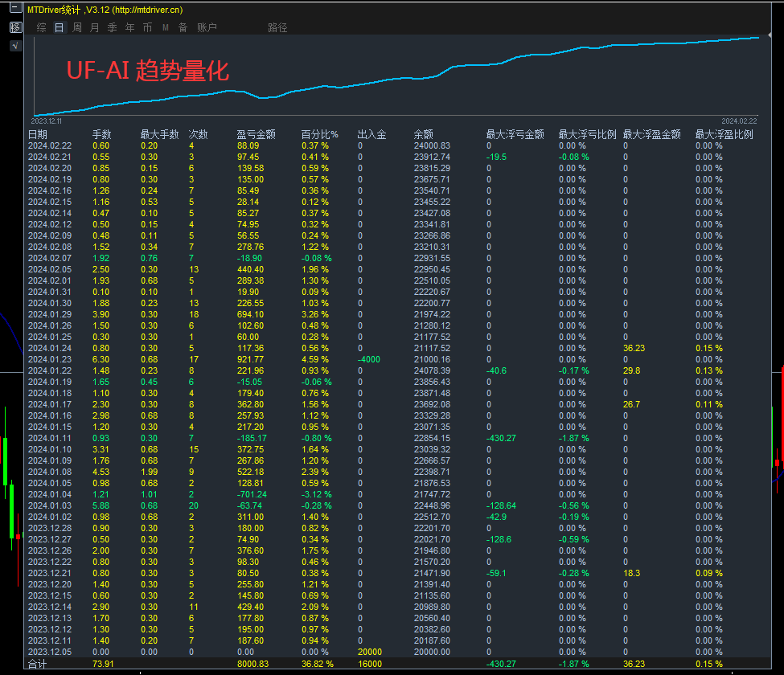Click the 路径 path button
The image size is (784, 675).
point(277,27)
